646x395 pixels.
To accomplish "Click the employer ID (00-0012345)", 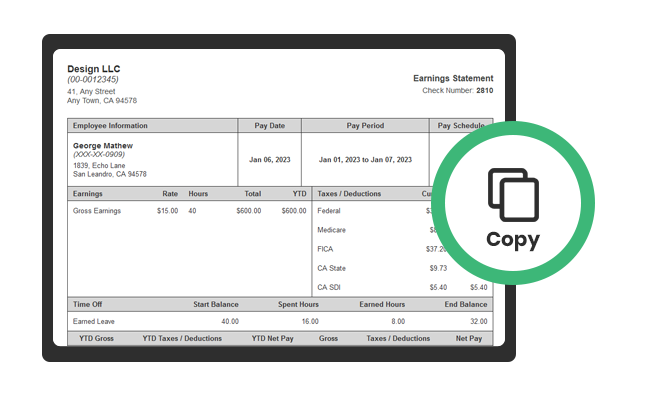I will (93, 79).
